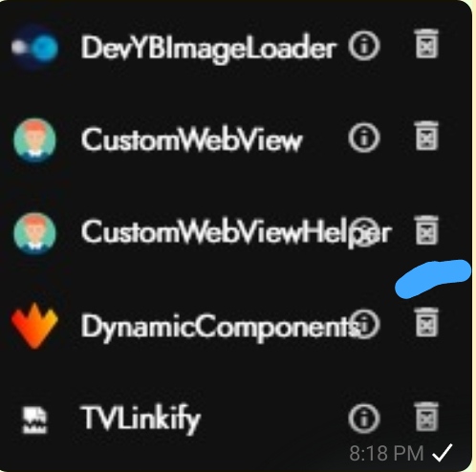Click the 8:18 PM message timestamp
This screenshot has width=476, height=472.
[386, 453]
